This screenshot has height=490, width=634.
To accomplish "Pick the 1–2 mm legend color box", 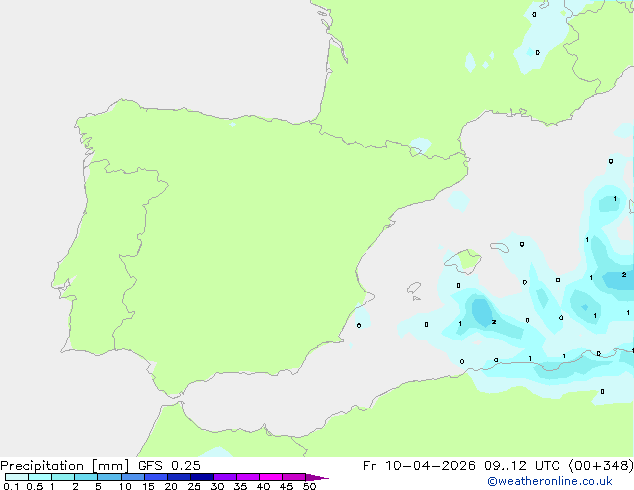I will coord(63,477).
